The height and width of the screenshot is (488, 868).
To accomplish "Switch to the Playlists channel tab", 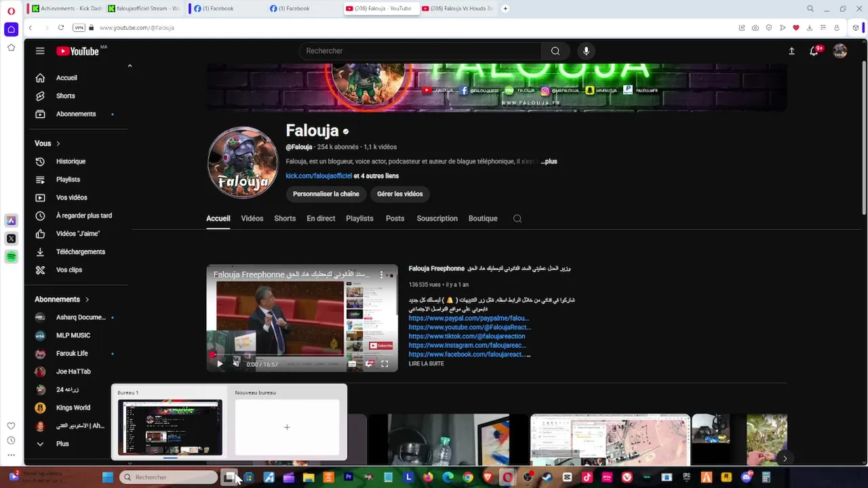I will 359,219.
